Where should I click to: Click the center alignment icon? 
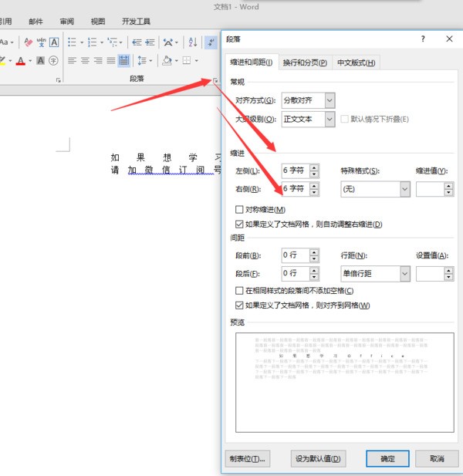point(85,60)
